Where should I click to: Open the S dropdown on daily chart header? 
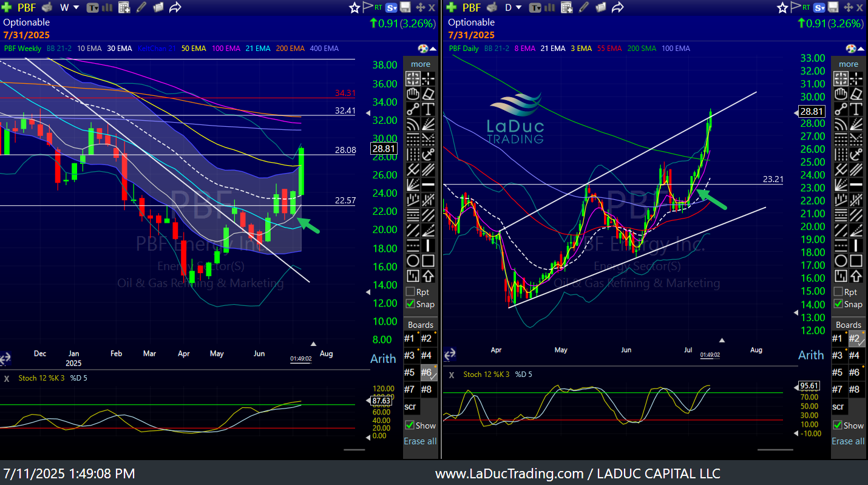819,8
